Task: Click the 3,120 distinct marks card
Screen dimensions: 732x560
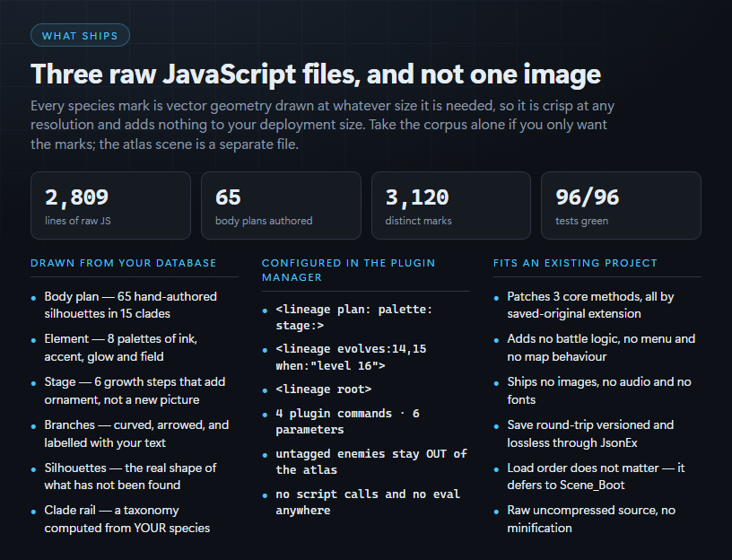Action: tap(451, 206)
